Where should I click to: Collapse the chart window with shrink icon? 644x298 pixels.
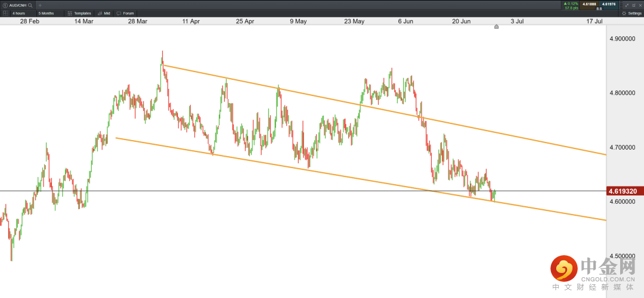coord(626,5)
